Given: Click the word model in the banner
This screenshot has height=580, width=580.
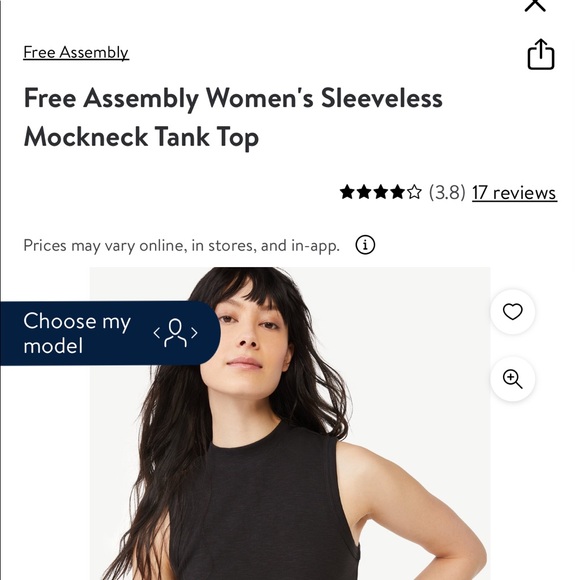Looking at the screenshot, I should tap(53, 346).
